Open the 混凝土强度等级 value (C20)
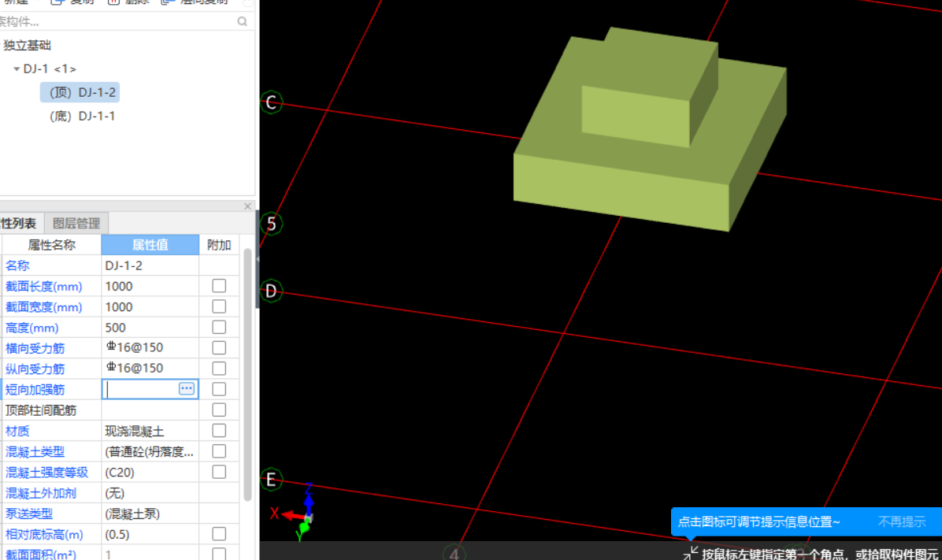This screenshot has width=942, height=560. coord(150,473)
